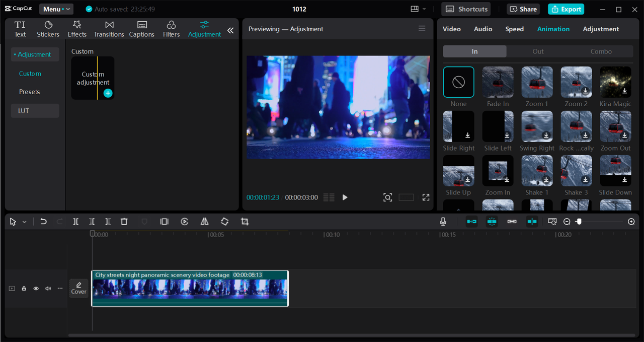644x342 pixels.
Task: Switch to the Speed tab
Action: point(514,29)
